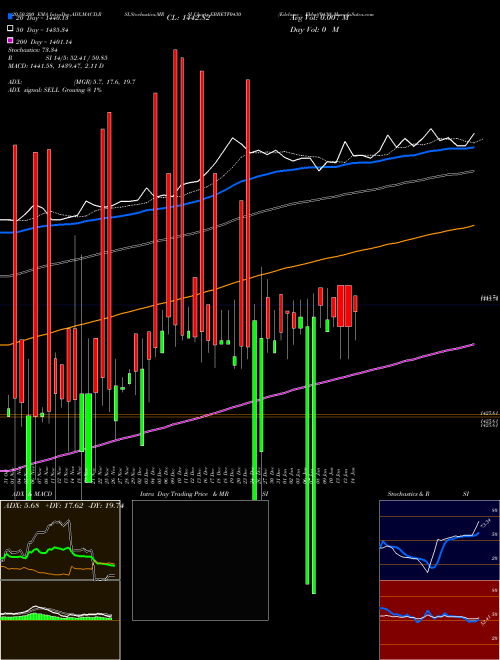Select the "Day Vol: 0 M" text
500x660 pixels.
[314, 30]
